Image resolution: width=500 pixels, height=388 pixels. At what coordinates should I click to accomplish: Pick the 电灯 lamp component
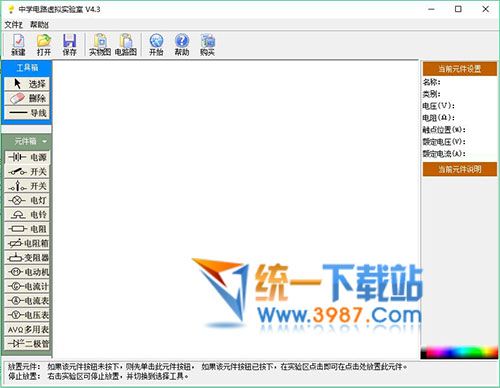(27, 200)
